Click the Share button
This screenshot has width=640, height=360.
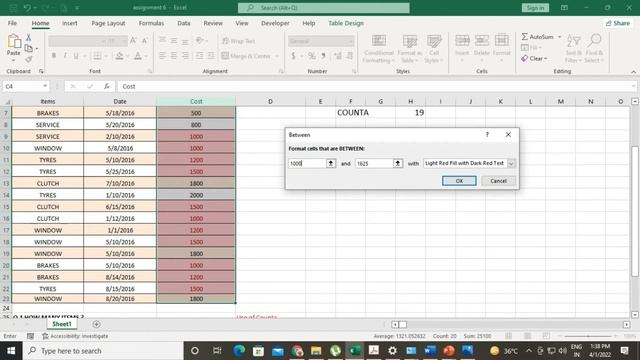[618, 23]
